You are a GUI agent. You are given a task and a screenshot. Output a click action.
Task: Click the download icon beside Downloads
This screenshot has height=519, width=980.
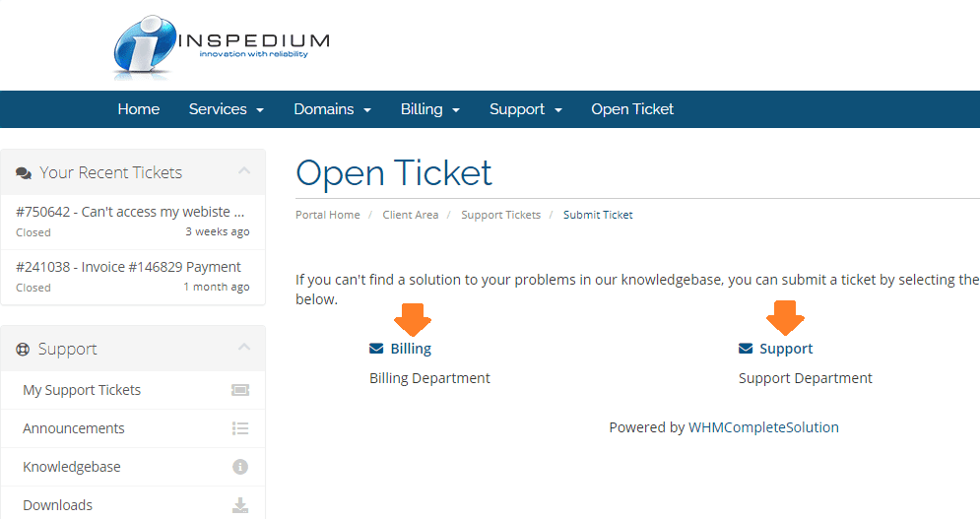click(x=240, y=505)
